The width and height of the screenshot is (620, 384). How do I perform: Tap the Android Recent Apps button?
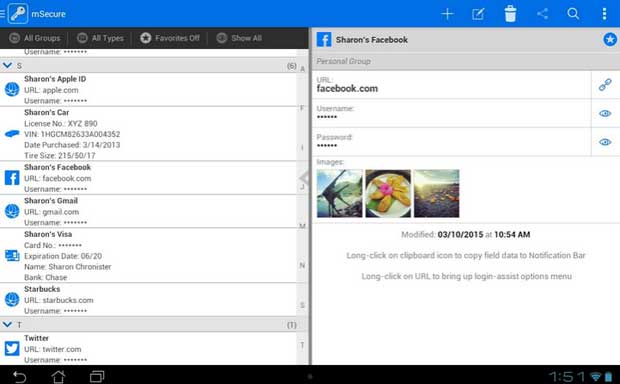[x=97, y=376]
